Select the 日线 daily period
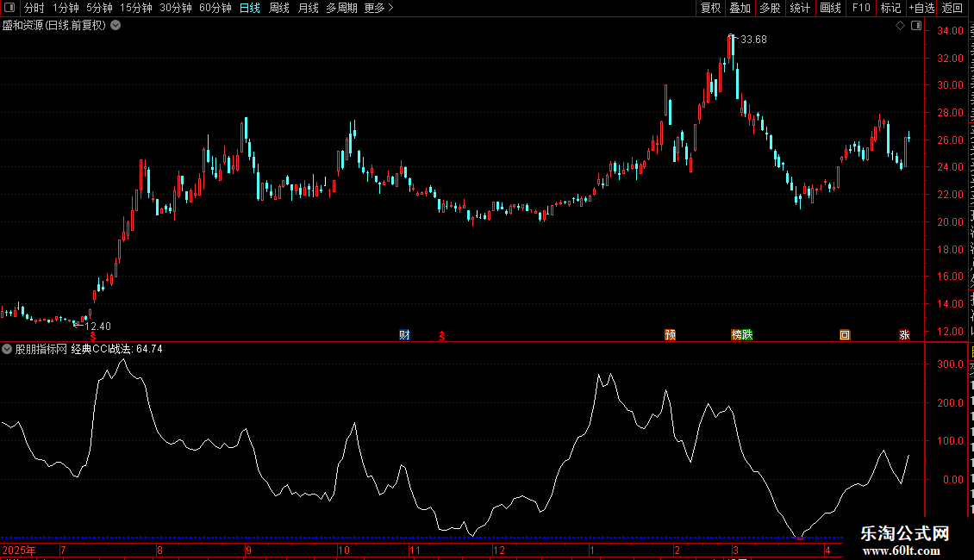 (250, 8)
